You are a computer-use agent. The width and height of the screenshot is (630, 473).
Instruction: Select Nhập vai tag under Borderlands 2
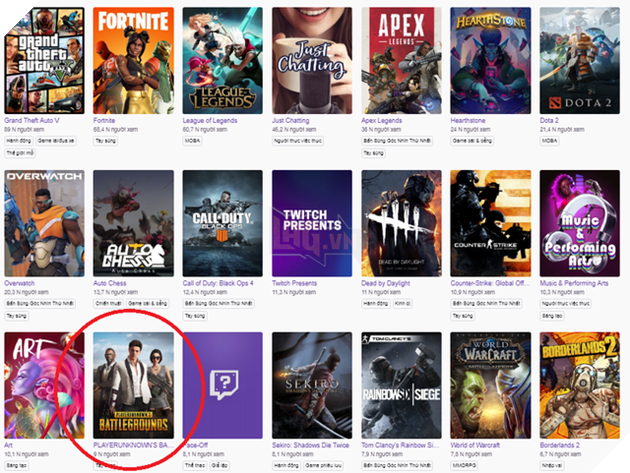tap(552, 465)
